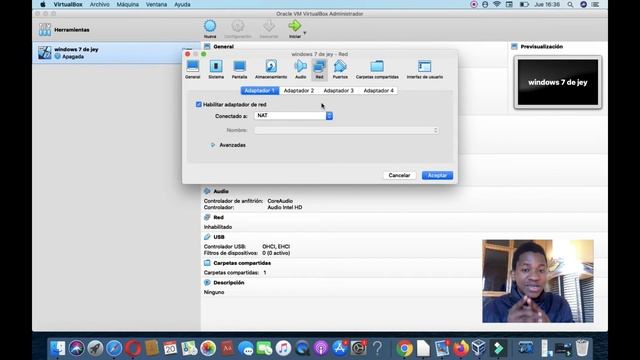Open the Puertos settings category
The width and height of the screenshot is (640, 360).
(340, 69)
